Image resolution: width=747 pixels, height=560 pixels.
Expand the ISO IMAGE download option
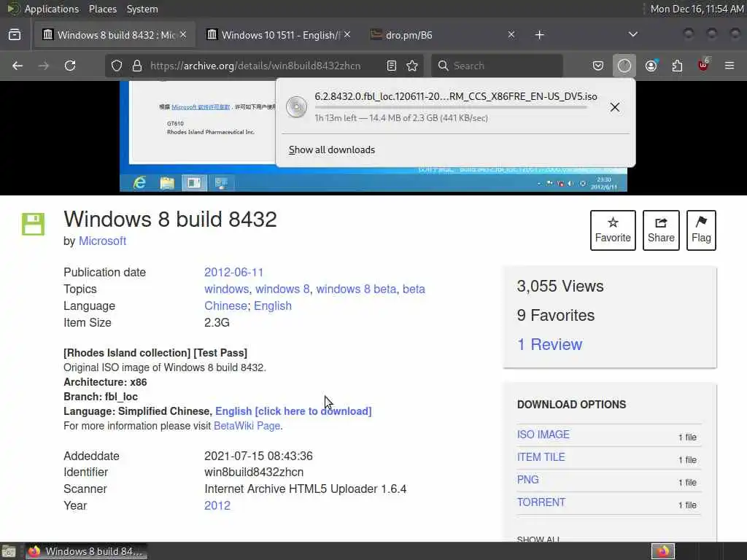(x=543, y=435)
